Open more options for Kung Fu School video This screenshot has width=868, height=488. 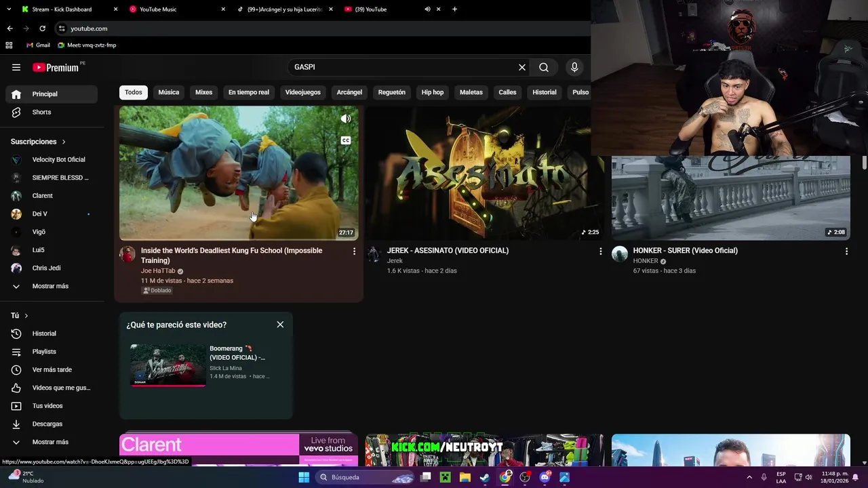pos(354,251)
